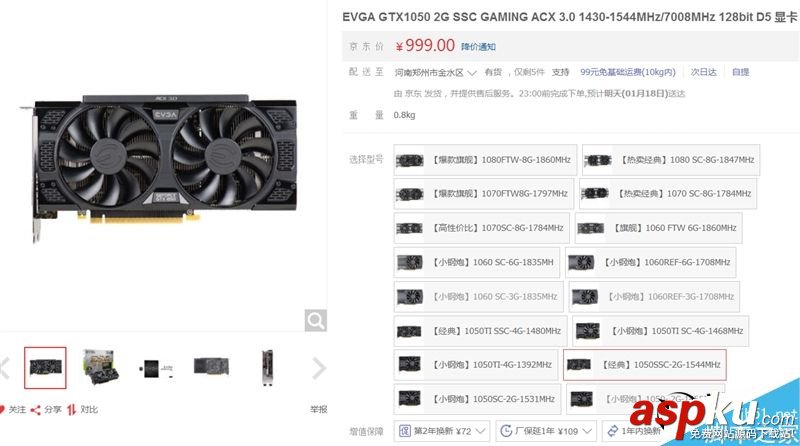Click the heart 关注 follow icon
800x446 pixels.
(x=2, y=409)
